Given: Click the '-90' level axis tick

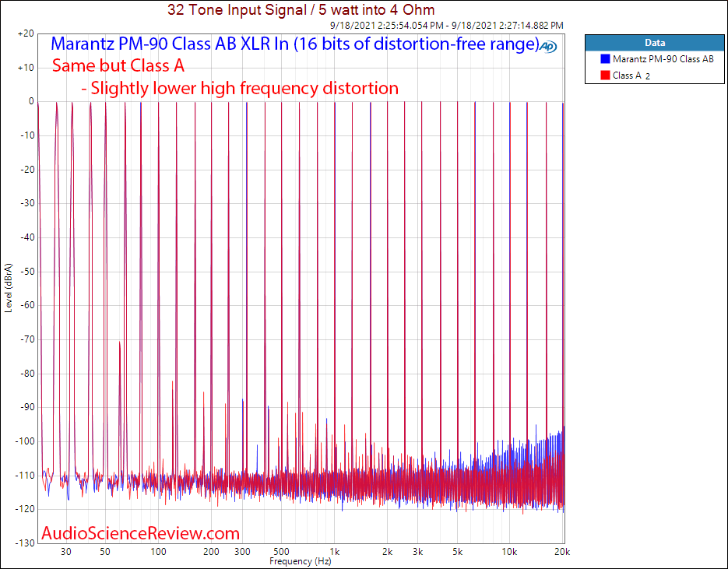Looking at the screenshot, I should (x=26, y=407).
